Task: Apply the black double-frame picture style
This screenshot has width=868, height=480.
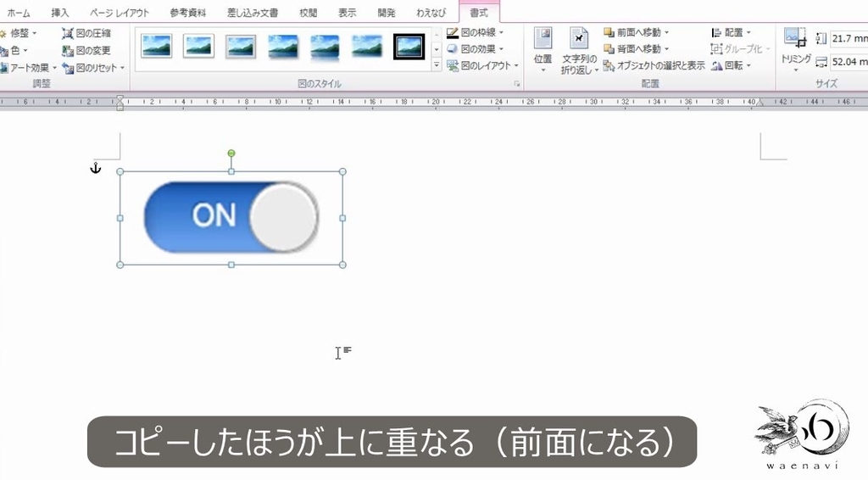Action: click(x=409, y=47)
